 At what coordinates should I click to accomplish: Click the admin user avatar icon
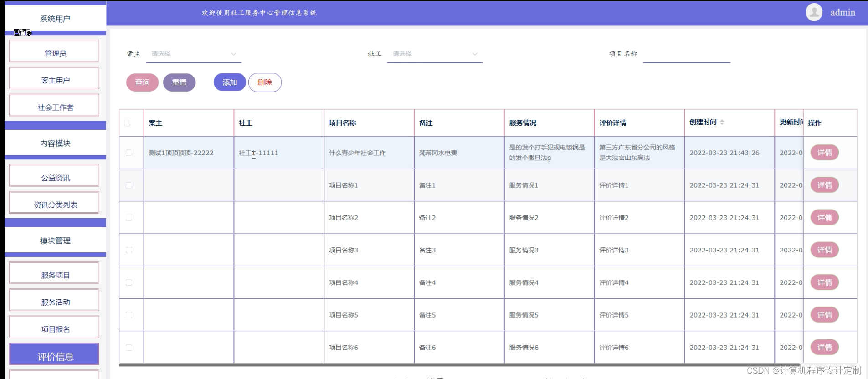click(814, 12)
